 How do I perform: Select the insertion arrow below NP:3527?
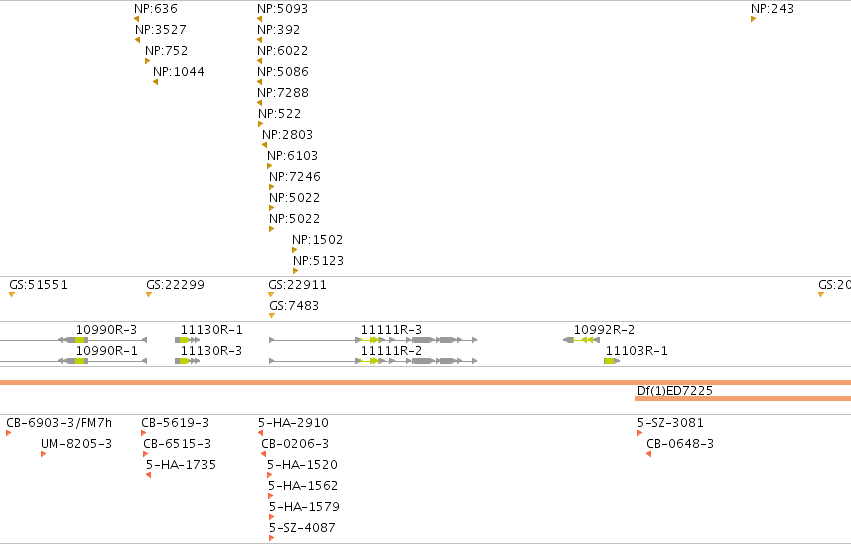pyautogui.click(x=137, y=40)
